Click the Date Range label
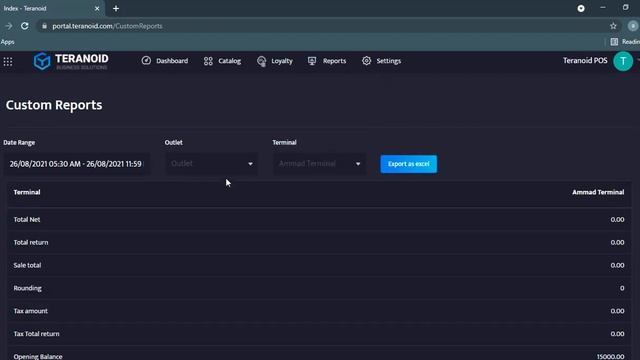The image size is (640, 360). point(19,142)
